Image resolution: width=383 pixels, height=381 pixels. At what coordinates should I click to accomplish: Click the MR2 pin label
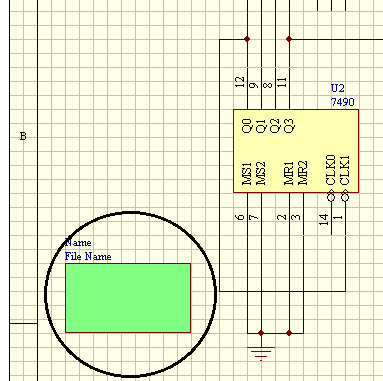(x=303, y=173)
